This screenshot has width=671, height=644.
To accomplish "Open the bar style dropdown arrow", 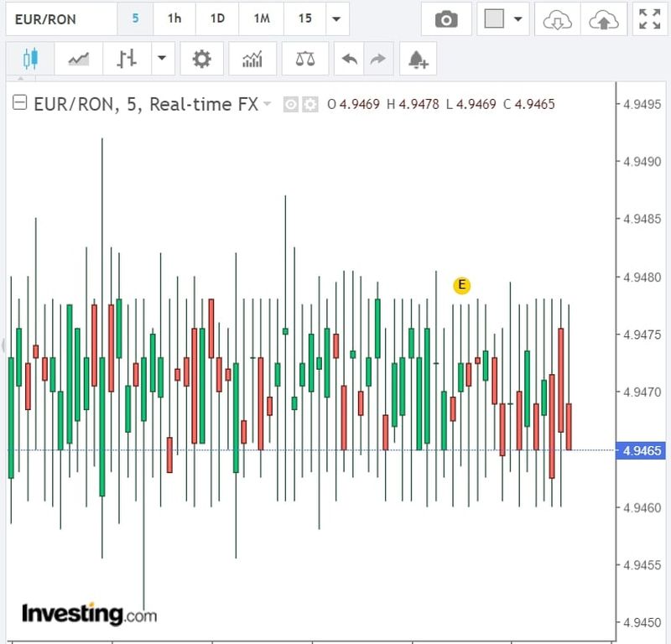I will pyautogui.click(x=161, y=60).
